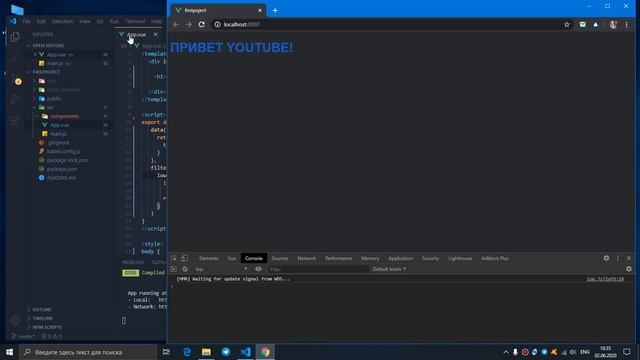This screenshot has width=640, height=360.
Task: Open babel.config.js in explorer
Action: tap(63, 151)
